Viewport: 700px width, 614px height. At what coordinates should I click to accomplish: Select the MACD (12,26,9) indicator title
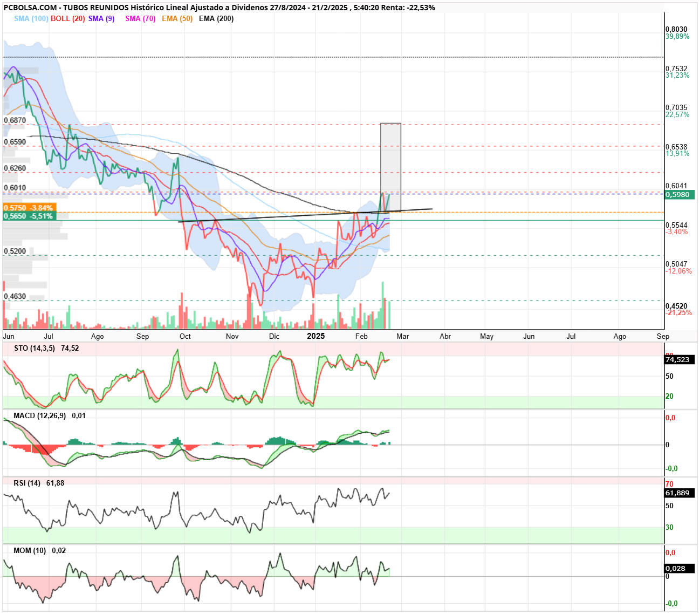(39, 415)
